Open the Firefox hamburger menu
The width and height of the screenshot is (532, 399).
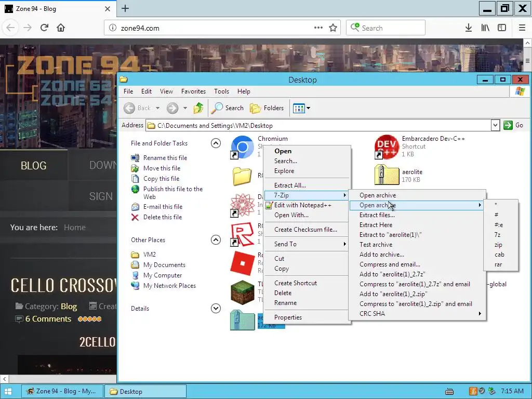pyautogui.click(x=522, y=28)
